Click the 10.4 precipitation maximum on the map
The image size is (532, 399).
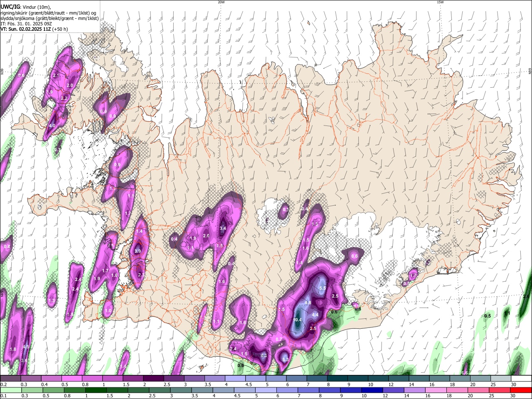point(297,320)
